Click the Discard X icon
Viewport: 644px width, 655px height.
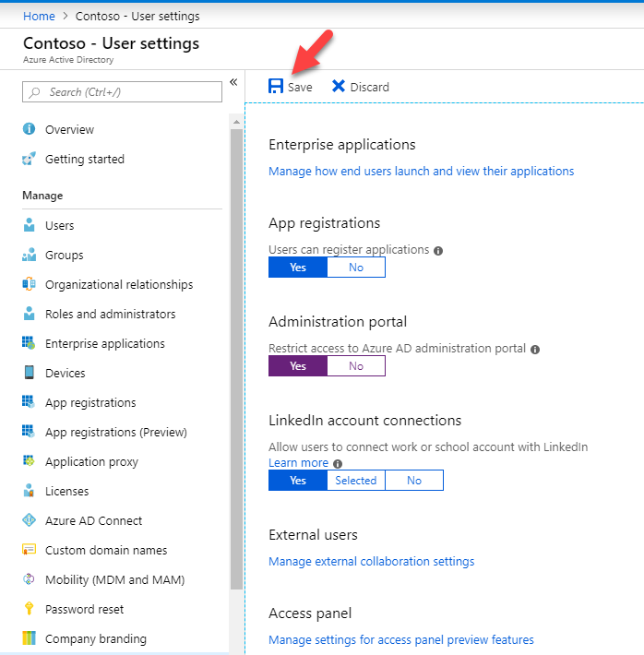(338, 86)
